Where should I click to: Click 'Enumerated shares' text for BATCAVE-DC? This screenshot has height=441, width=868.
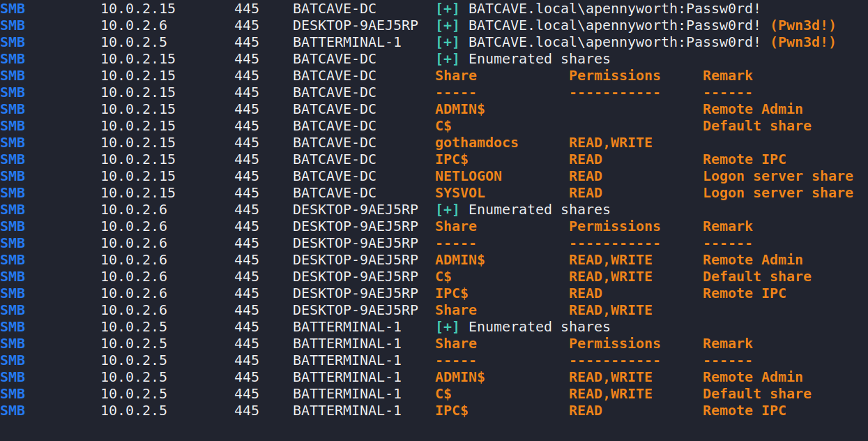539,59
